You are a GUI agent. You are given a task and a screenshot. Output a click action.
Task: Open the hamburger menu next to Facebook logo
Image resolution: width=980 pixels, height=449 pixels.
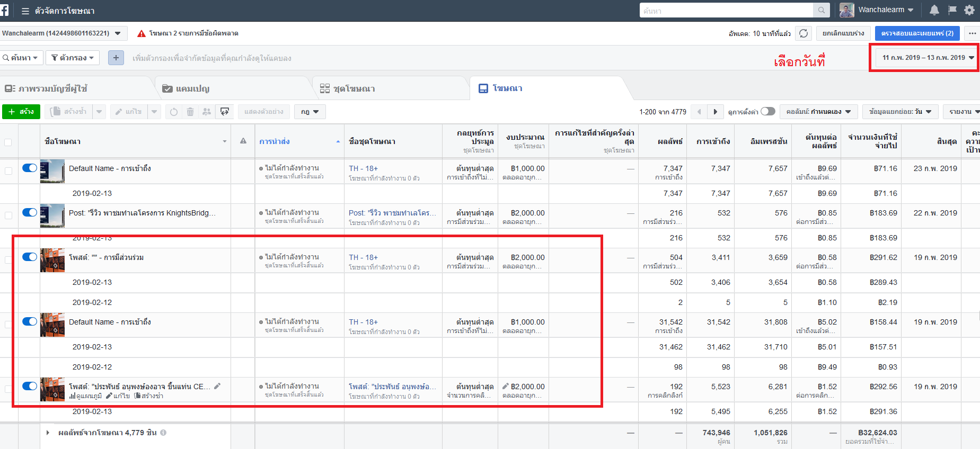click(25, 11)
